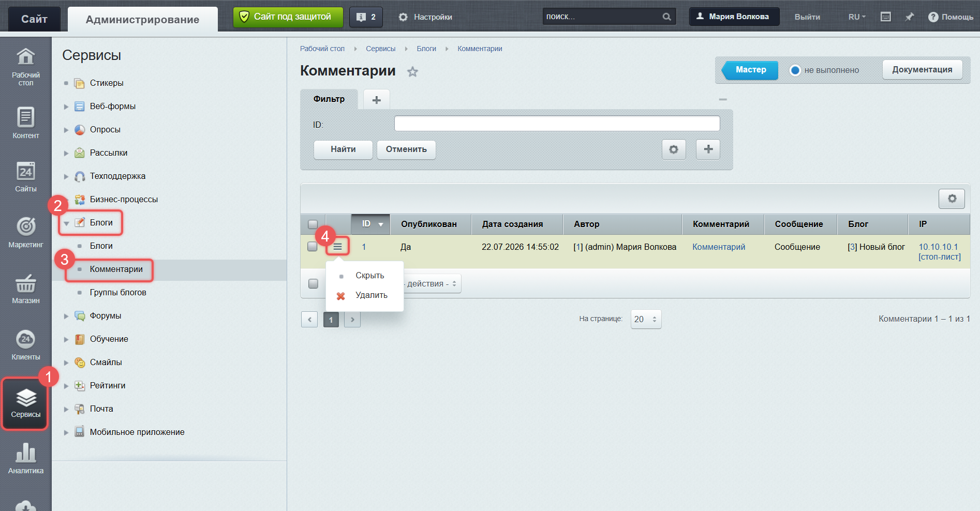Select Группы блогов in the tree
The height and width of the screenshot is (511, 980).
(118, 293)
